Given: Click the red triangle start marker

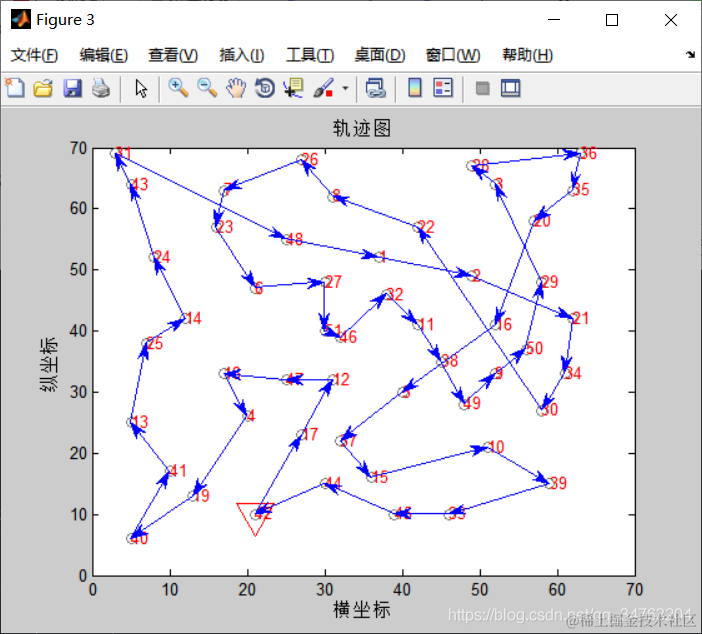Looking at the screenshot, I should click(255, 518).
